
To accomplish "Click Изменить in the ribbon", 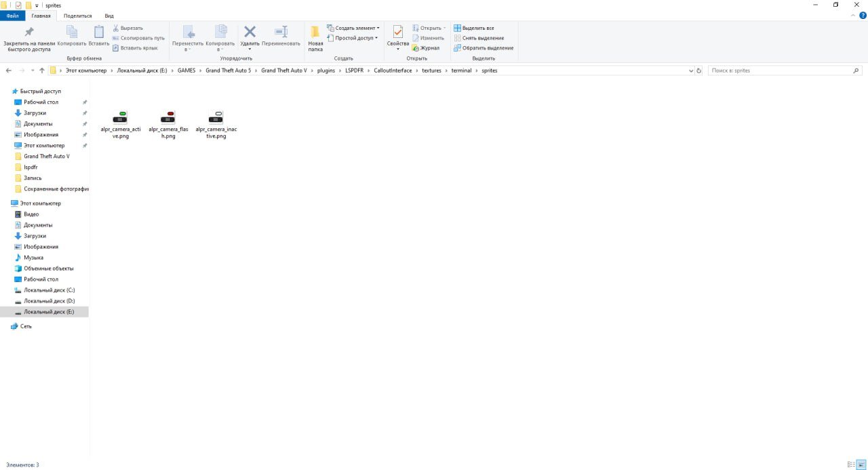I will click(428, 38).
